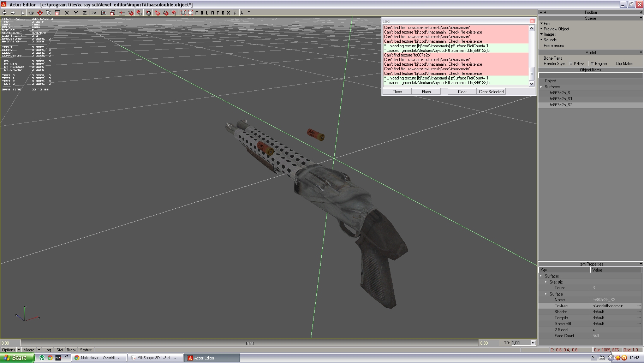Screen dimensions: 644x363
Task: Toggle Y axis constraint
Action: pyautogui.click(x=76, y=13)
